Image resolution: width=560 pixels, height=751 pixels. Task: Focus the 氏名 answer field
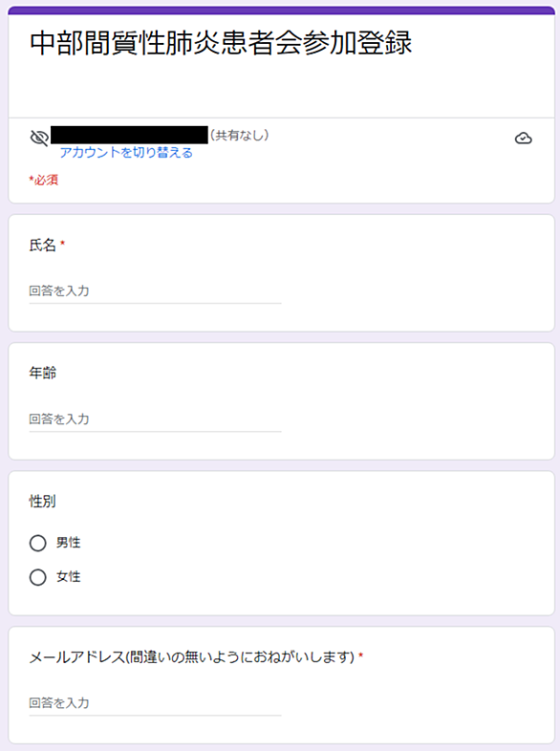(x=155, y=291)
